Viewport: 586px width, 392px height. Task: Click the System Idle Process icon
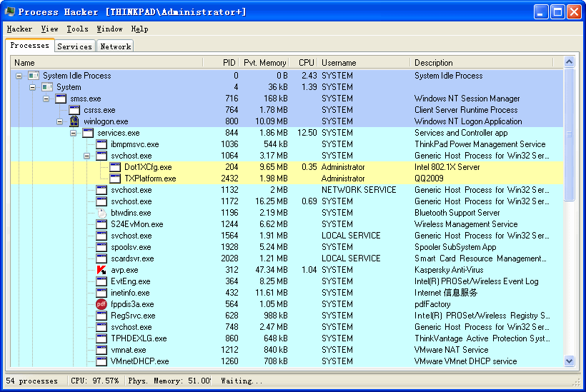coord(34,76)
